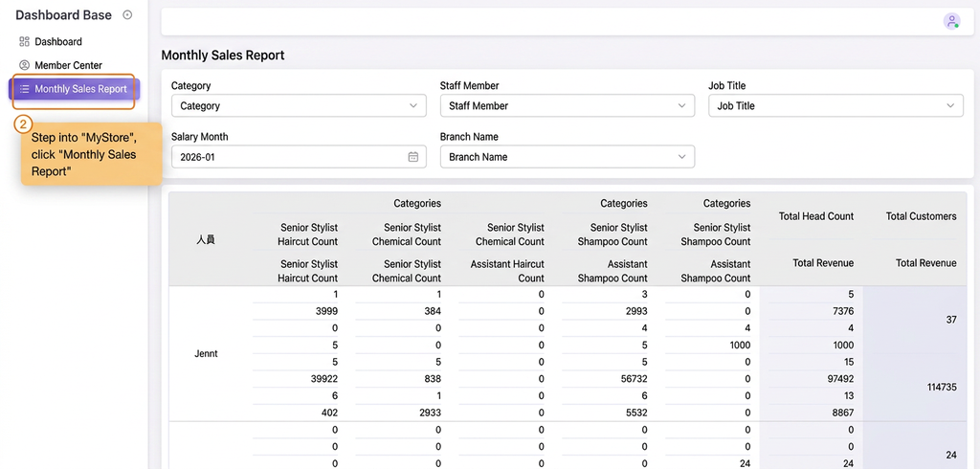Viewport: 980px width, 469px height.
Task: Click the Salary Month field label
Action: point(200,136)
